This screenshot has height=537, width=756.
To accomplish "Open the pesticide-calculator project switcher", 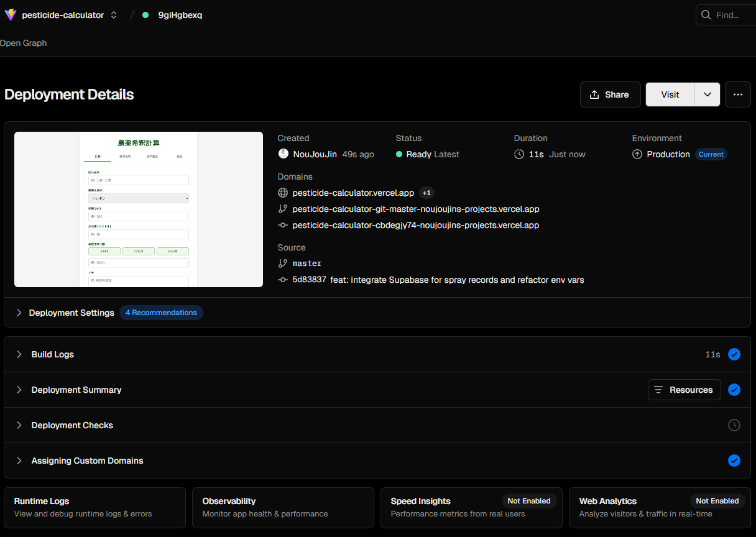I will click(113, 15).
